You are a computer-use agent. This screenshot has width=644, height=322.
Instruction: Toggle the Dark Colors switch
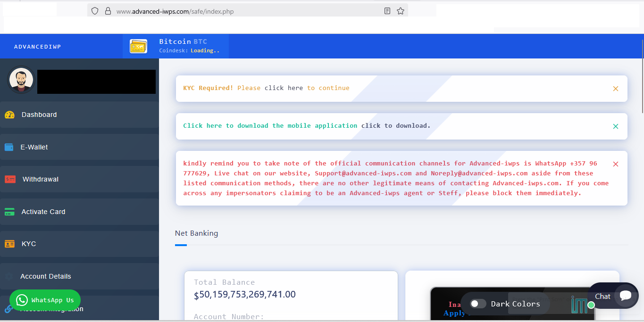pyautogui.click(x=478, y=304)
